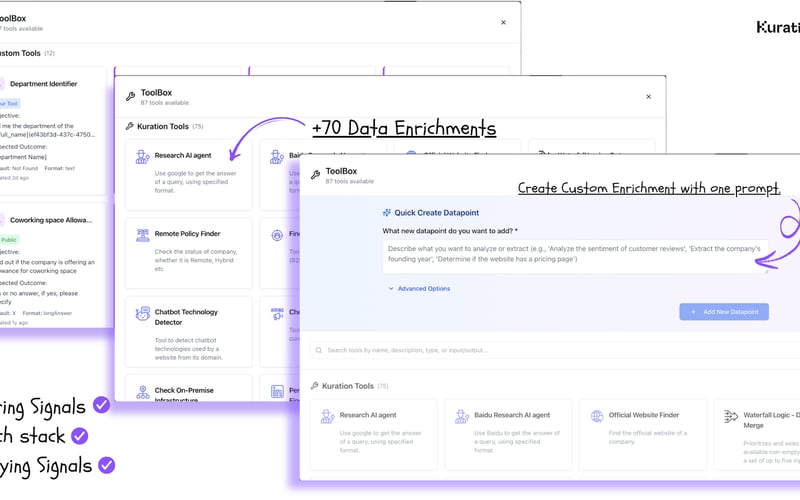
Task: Click the Custom Tools heading in back window
Action: click(x=20, y=53)
